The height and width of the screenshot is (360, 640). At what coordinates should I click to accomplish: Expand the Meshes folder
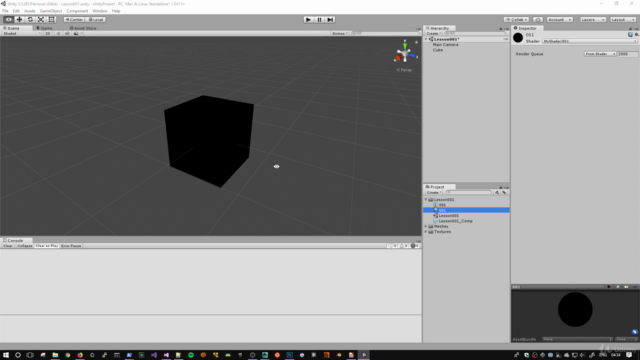pos(426,226)
